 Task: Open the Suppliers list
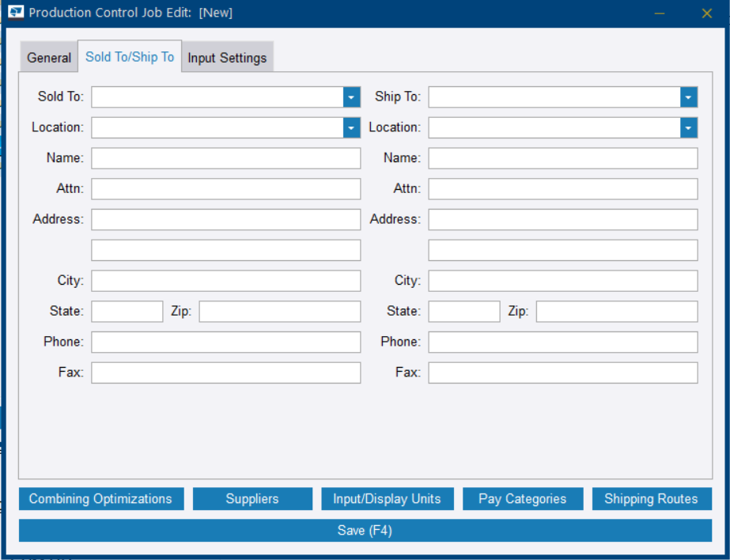point(252,498)
